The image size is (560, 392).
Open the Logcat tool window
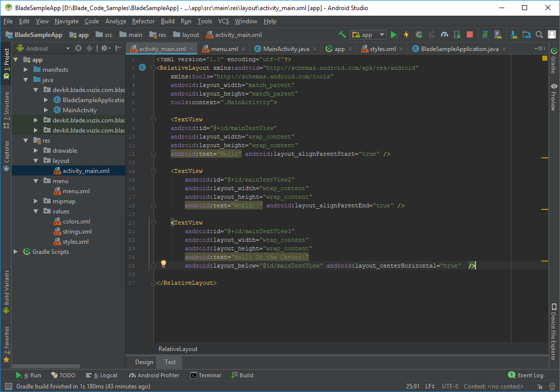[x=102, y=375]
